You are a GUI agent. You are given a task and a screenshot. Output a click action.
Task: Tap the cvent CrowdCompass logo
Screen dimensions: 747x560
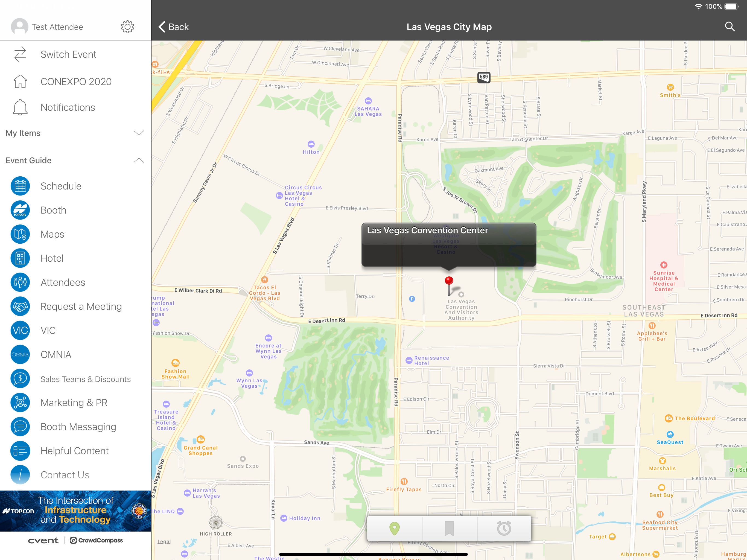point(75,540)
